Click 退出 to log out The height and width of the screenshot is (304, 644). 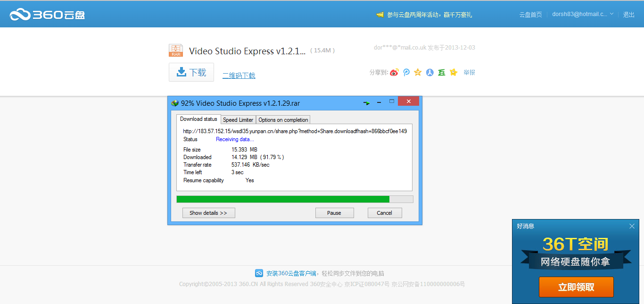click(629, 15)
